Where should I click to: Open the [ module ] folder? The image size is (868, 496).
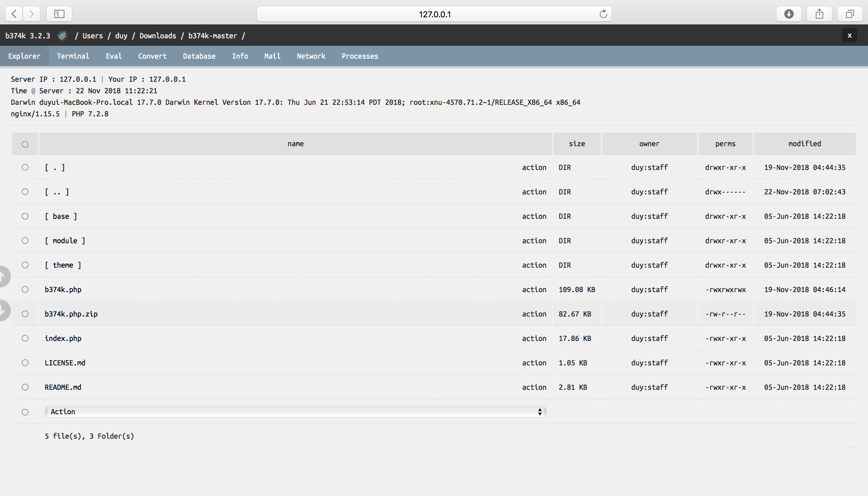65,241
